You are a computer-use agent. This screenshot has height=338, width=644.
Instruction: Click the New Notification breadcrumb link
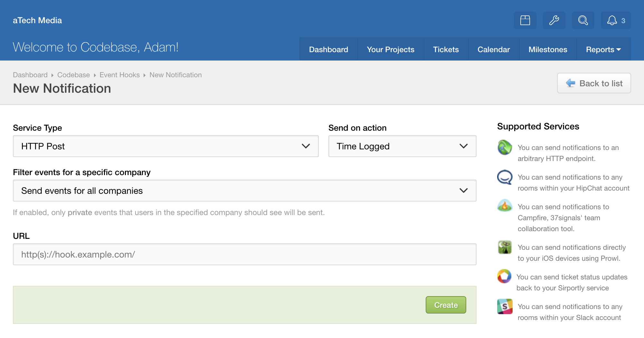click(175, 75)
